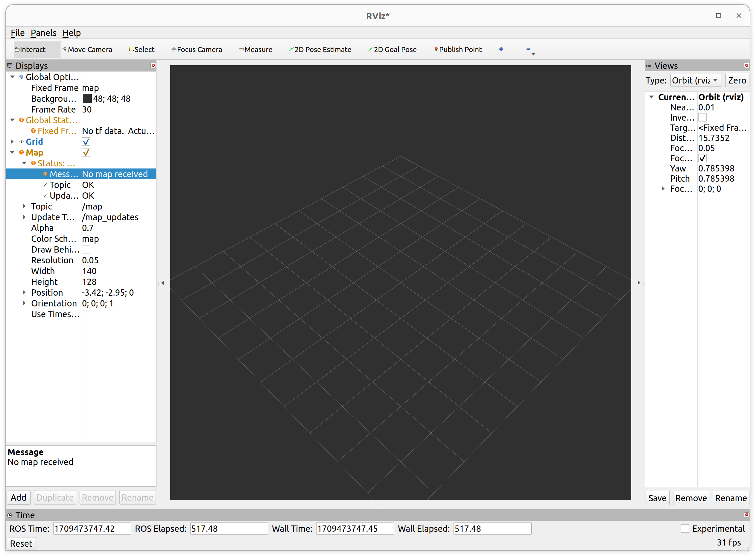Reset the time with Reset button
This screenshot has height=556, width=756.
(x=21, y=543)
